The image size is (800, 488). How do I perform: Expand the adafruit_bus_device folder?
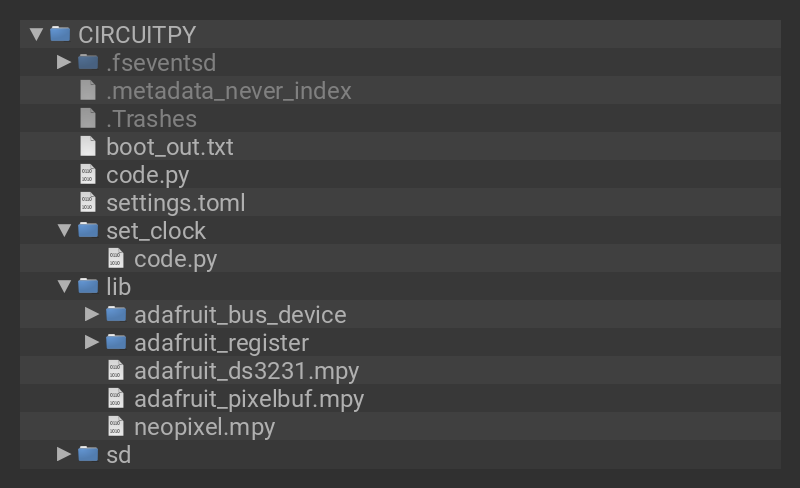coord(93,314)
